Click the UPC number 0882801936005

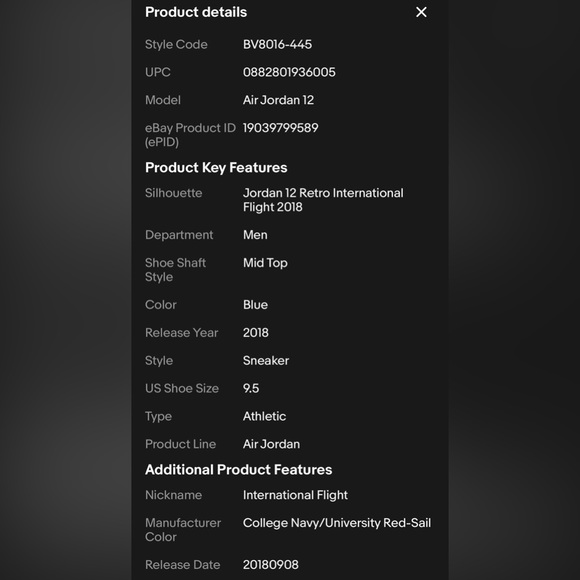click(x=289, y=72)
